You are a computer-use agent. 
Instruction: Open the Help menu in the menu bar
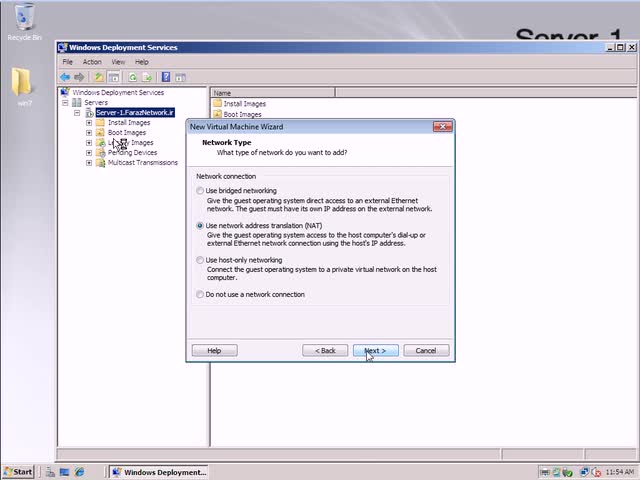click(142, 62)
